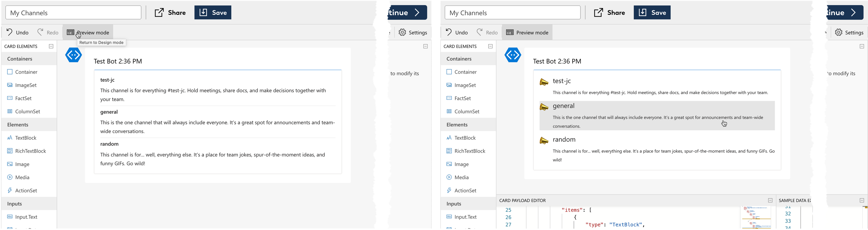Viewport: 868px width, 230px height.
Task: Click the code minimap in the payload editor
Action: [756, 218]
